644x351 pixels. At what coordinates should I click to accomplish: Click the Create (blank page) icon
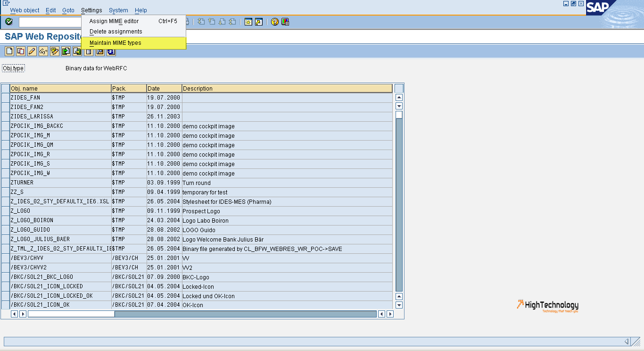(x=9, y=51)
